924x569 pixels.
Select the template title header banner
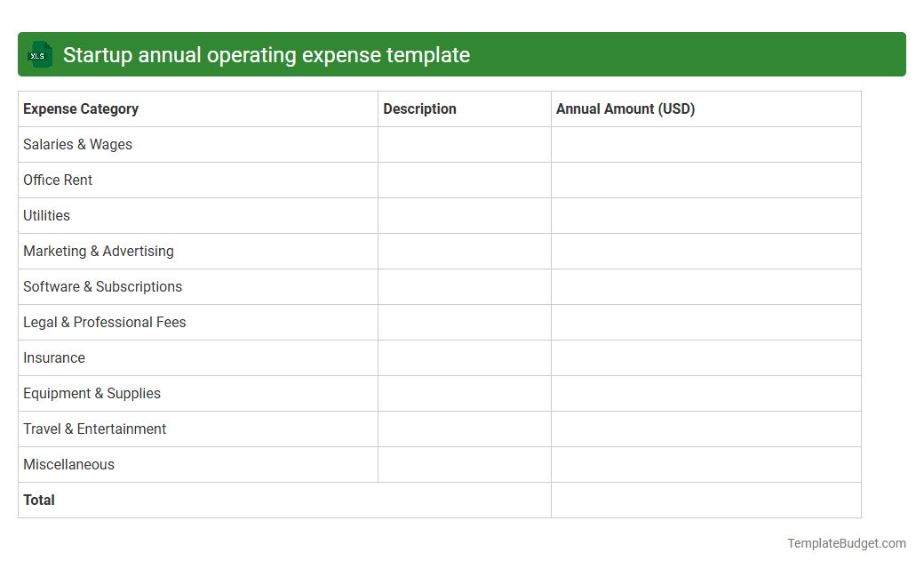point(462,54)
